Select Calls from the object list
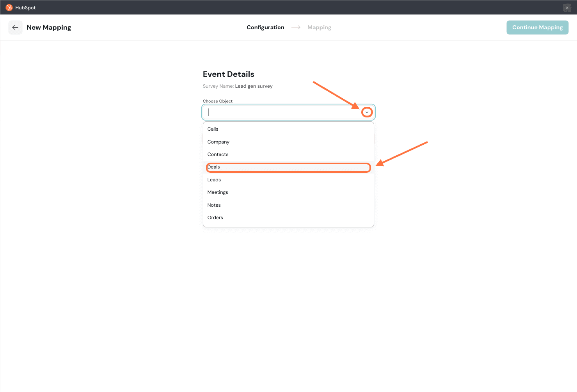 tap(213, 129)
